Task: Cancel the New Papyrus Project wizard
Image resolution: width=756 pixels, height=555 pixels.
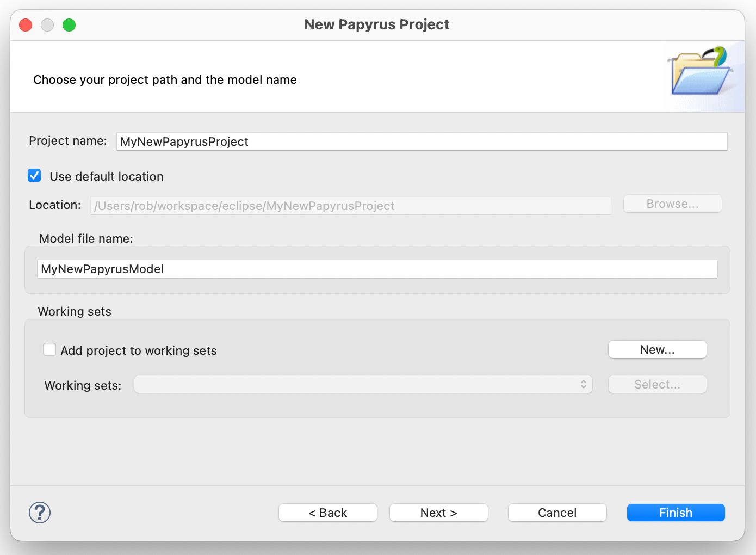Action: [557, 513]
